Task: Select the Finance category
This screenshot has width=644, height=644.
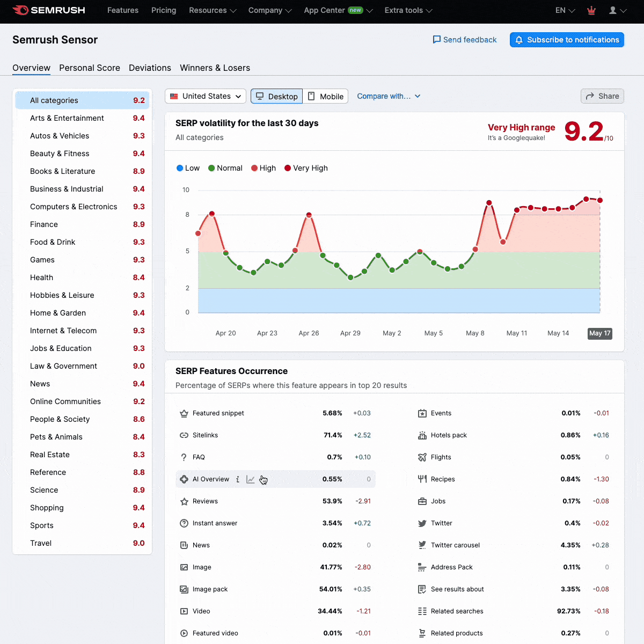Action: pos(82,224)
